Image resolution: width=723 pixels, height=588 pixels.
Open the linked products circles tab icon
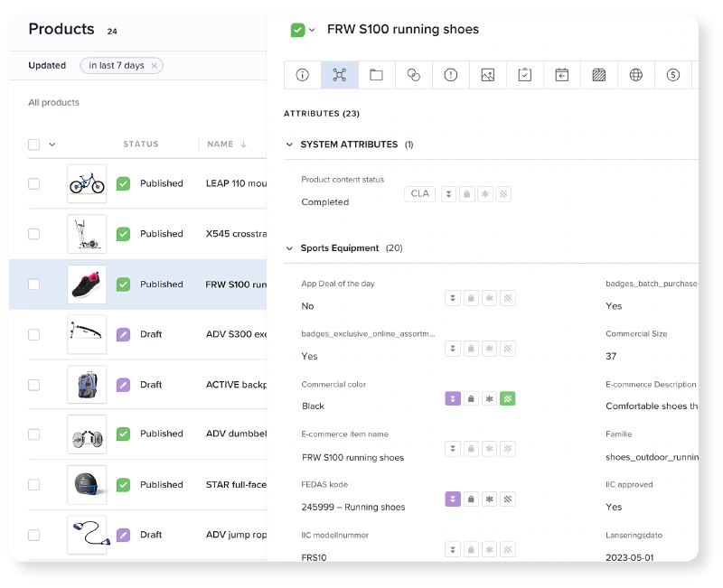414,75
